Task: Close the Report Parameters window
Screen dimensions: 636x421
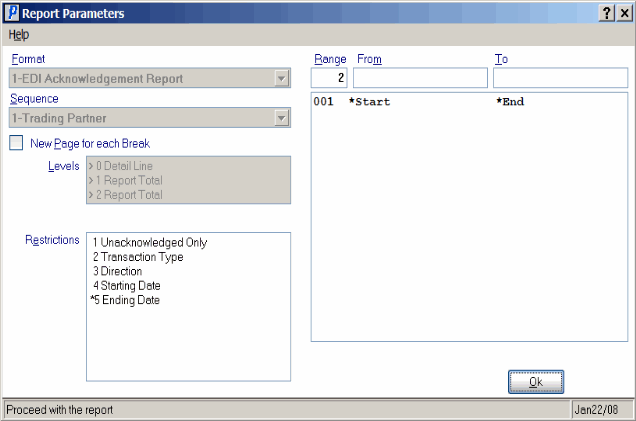Action: click(x=625, y=13)
